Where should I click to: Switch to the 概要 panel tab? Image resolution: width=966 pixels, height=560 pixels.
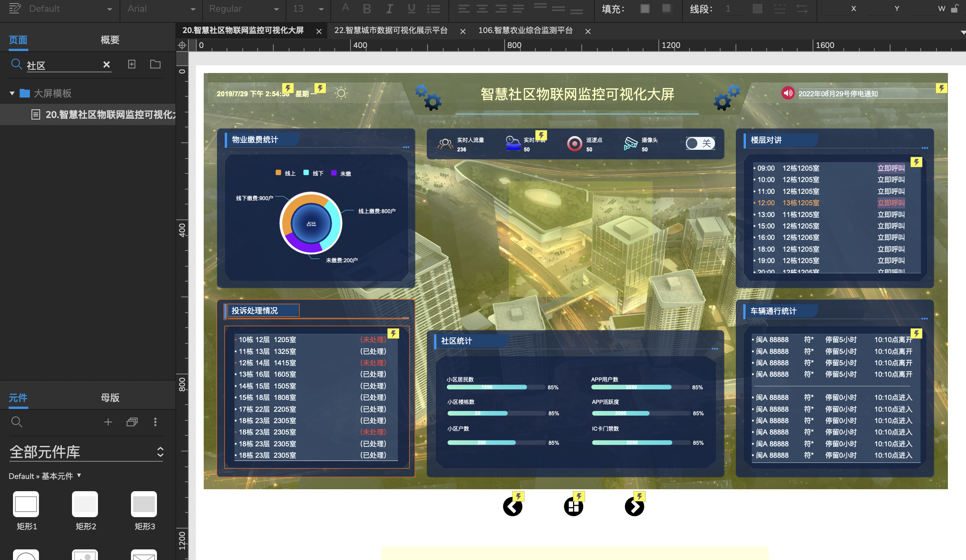coord(110,40)
